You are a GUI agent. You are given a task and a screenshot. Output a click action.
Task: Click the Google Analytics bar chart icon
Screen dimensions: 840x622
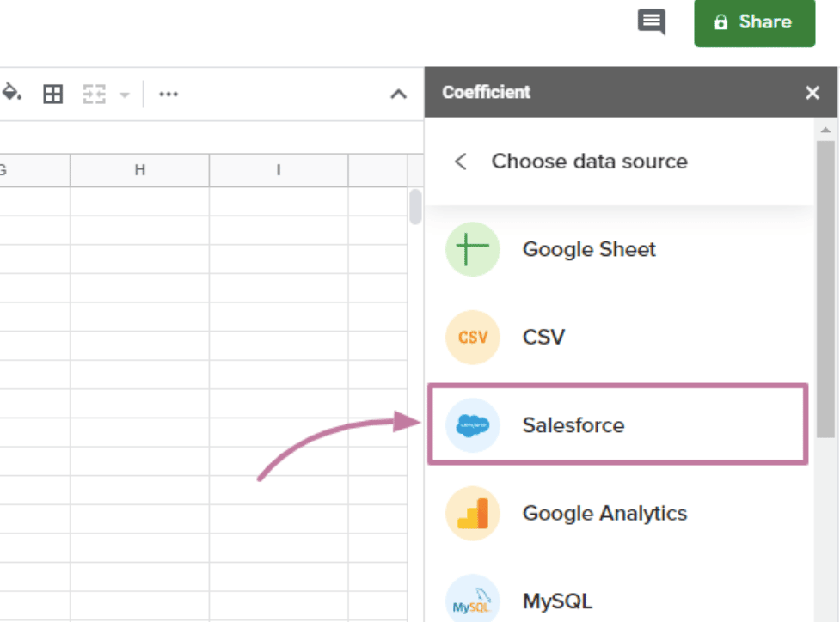(473, 514)
